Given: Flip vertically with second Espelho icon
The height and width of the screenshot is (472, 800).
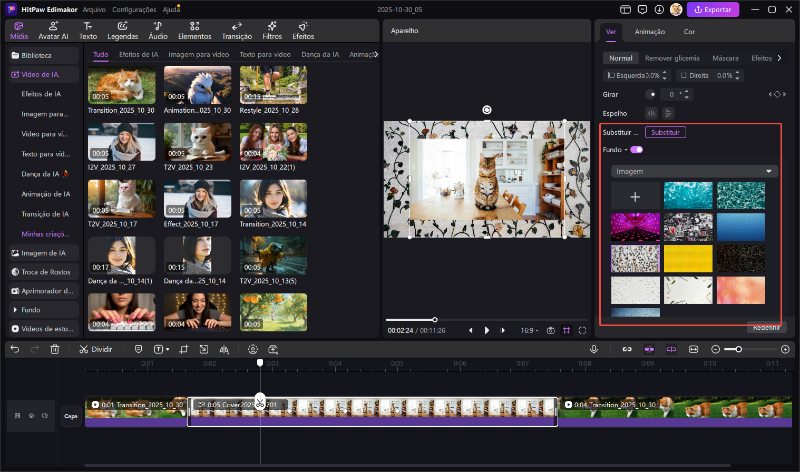Looking at the screenshot, I should 668,113.
